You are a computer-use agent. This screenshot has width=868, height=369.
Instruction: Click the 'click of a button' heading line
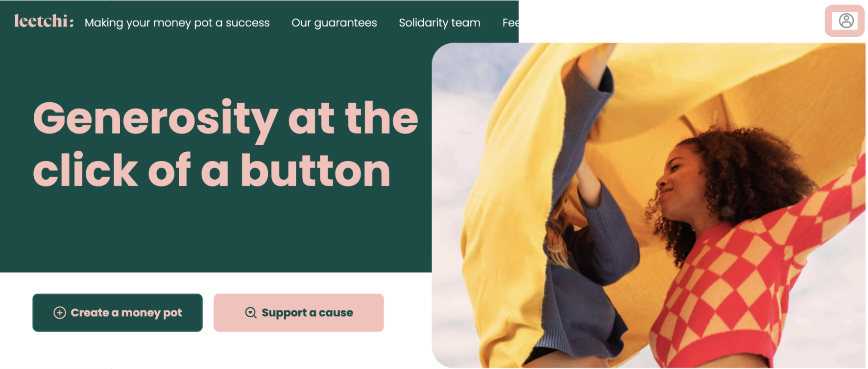212,170
